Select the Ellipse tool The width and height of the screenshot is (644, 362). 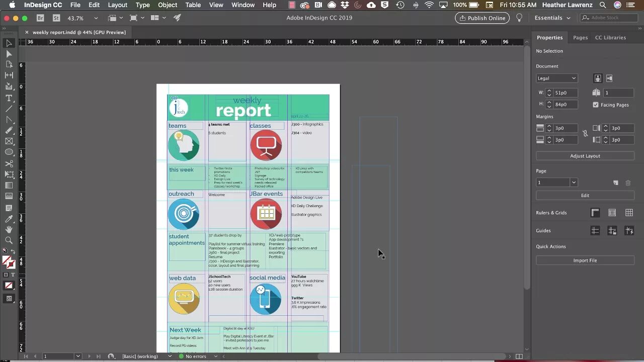click(x=9, y=152)
